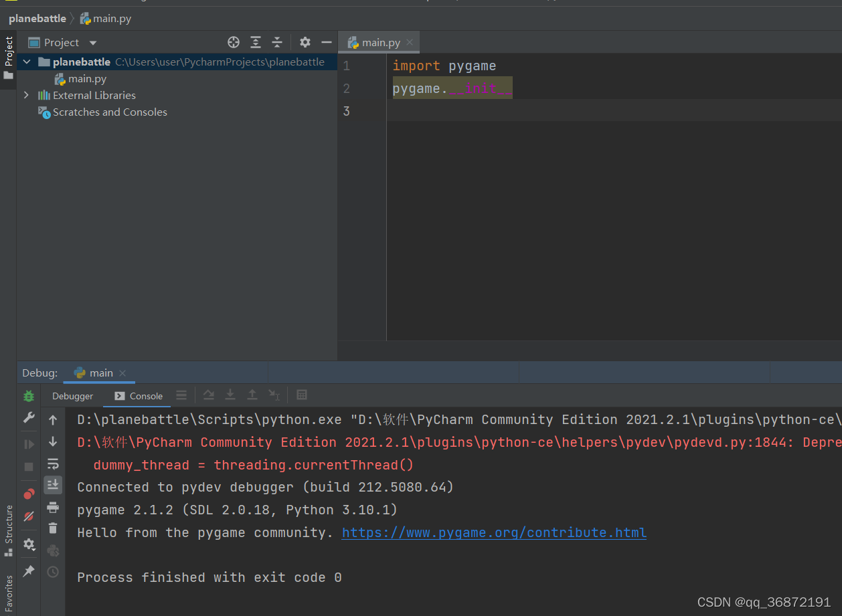Click the layout lines icon beside Console tab
842x616 pixels.
[x=181, y=395]
